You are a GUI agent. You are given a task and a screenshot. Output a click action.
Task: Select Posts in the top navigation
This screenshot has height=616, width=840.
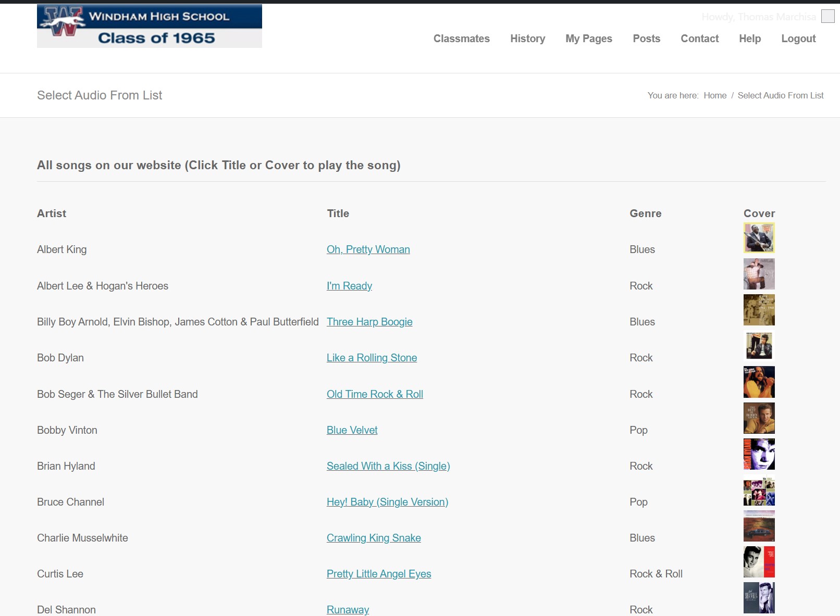646,39
